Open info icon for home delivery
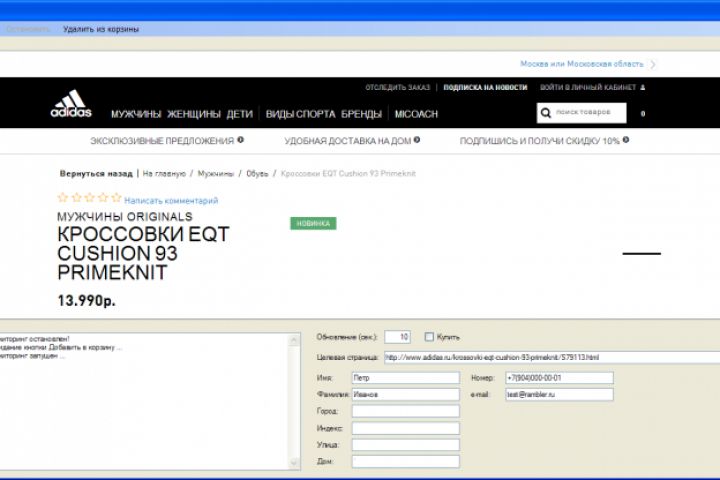Screen dimensions: 720x480 (x=417, y=140)
